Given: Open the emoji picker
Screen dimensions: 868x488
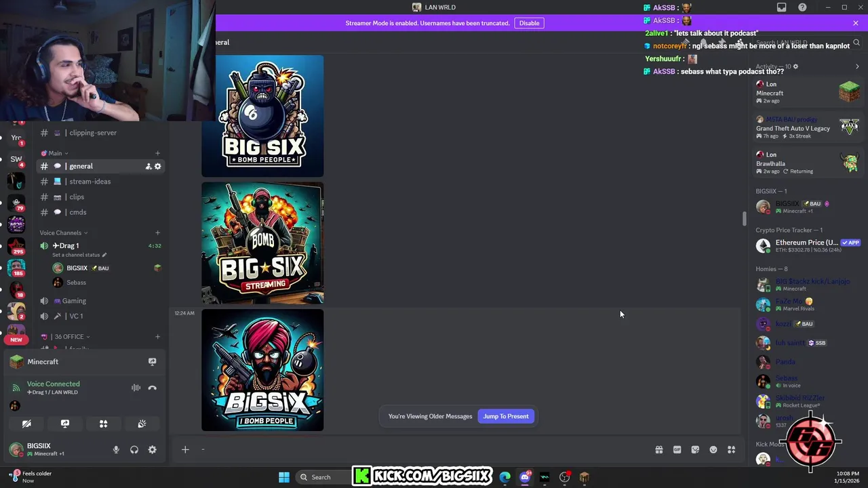Looking at the screenshot, I should point(713,449).
